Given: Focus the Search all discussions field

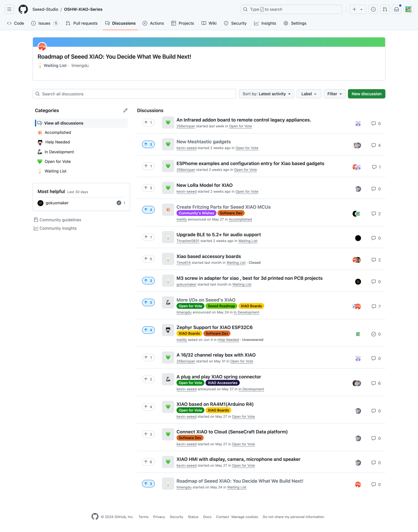Looking at the screenshot, I should coord(134,94).
